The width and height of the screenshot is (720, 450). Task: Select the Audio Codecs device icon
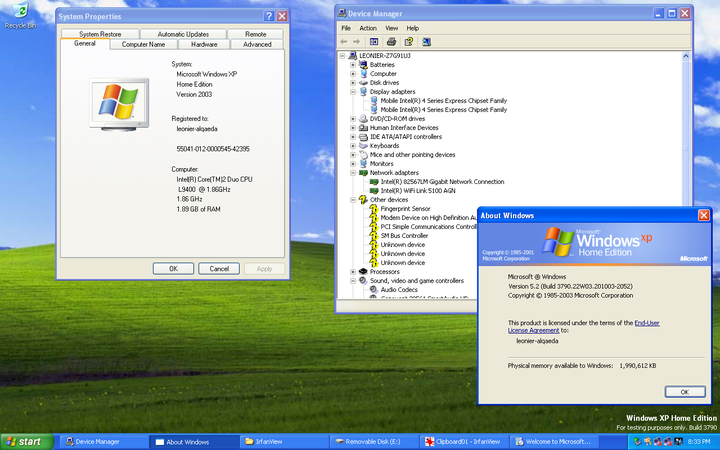click(374, 289)
